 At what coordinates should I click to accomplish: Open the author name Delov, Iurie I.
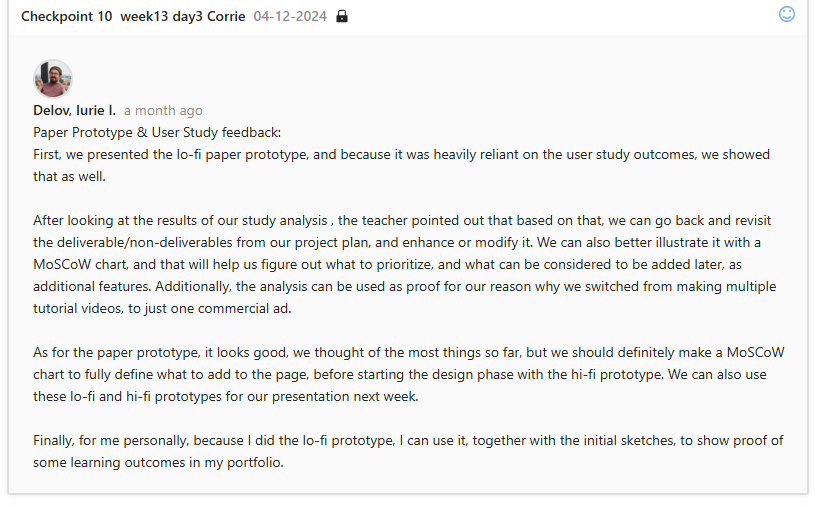tap(74, 110)
